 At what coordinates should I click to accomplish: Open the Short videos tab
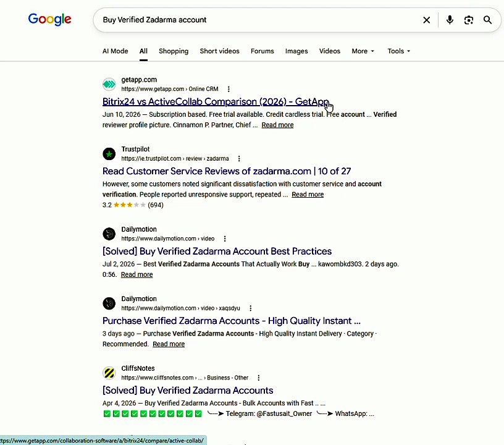[x=219, y=51]
